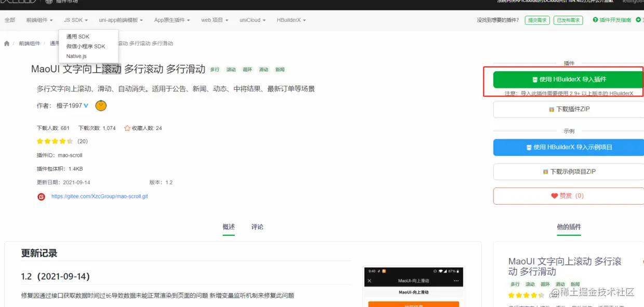Switch to the 概述 tab
Image resolution: width=644 pixels, height=307 pixels.
(229, 227)
